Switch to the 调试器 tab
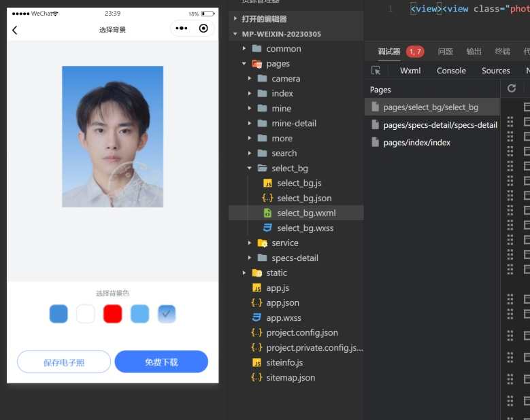This screenshot has height=420, width=530. (389, 52)
